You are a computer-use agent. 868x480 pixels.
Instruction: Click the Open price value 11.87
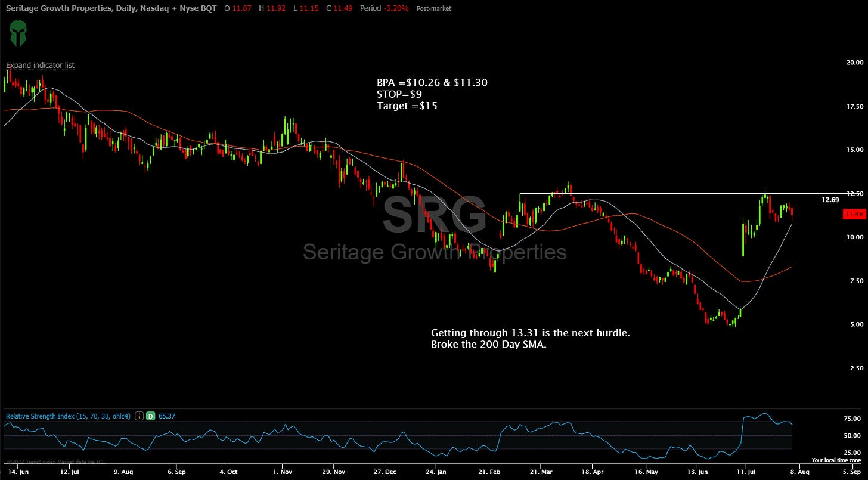[x=240, y=8]
